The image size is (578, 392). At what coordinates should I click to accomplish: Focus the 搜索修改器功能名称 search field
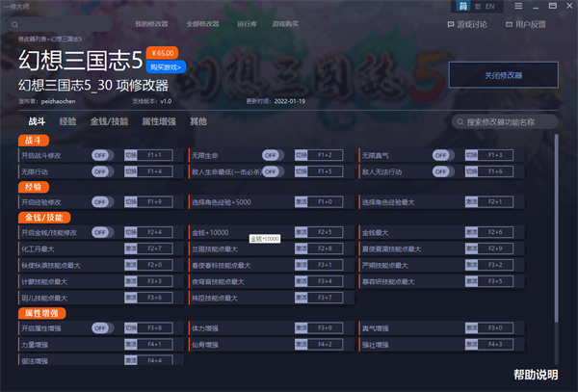[x=505, y=121]
